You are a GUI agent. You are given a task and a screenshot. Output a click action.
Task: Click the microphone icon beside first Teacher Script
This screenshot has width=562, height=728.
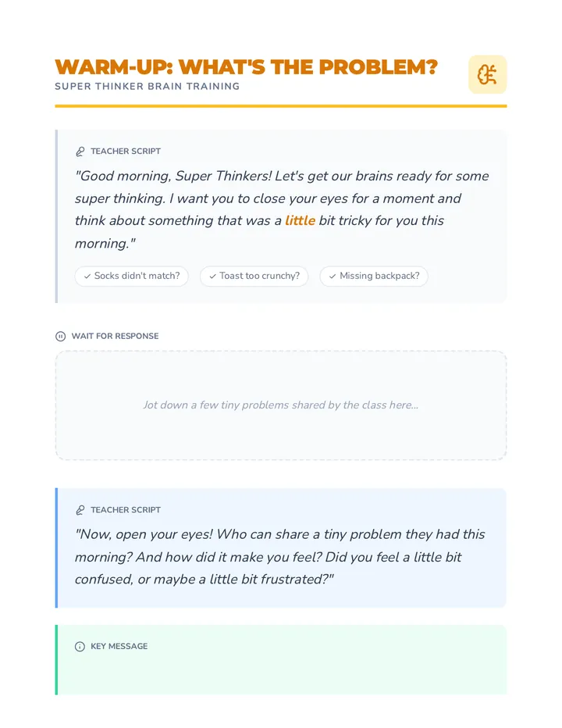(80, 152)
